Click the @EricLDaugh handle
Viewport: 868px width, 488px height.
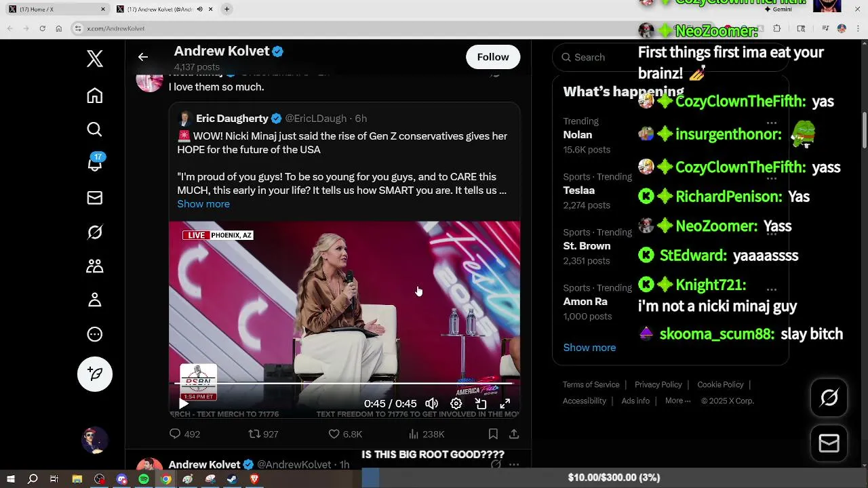[x=315, y=119]
